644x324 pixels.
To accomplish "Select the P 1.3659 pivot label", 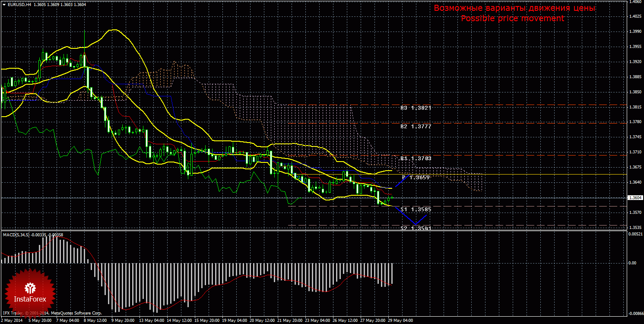I will [x=416, y=178].
